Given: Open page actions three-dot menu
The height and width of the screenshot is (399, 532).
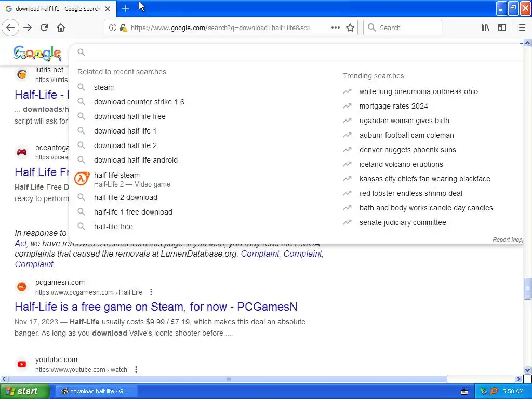Looking at the screenshot, I should [335, 28].
